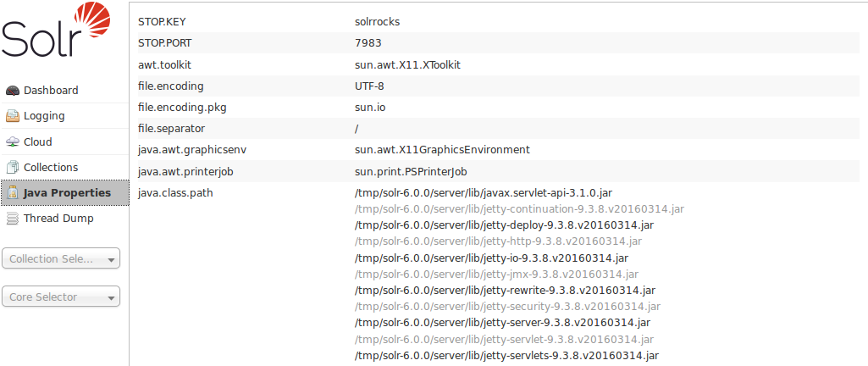The height and width of the screenshot is (366, 868).
Task: Expand the Core Selector dropdown
Action: click(x=61, y=297)
